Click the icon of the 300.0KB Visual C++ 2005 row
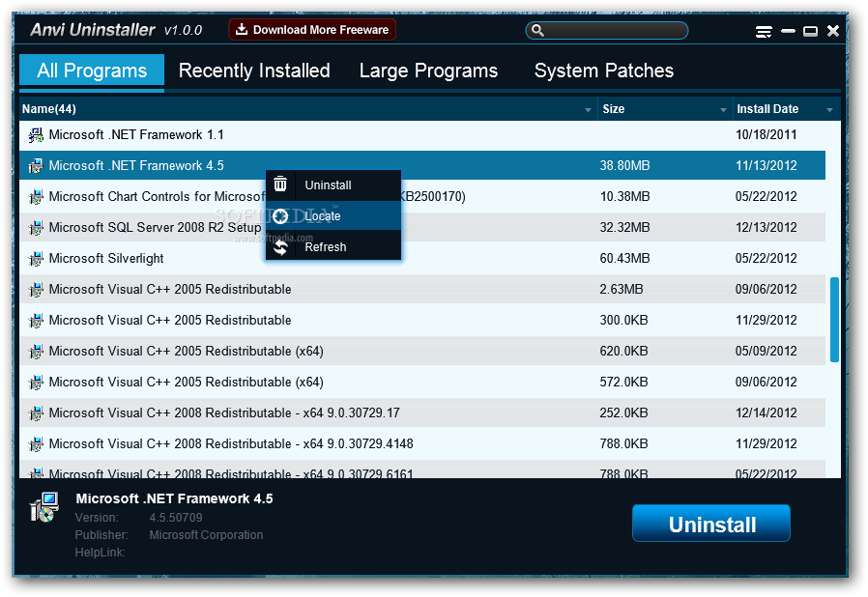Image resolution: width=868 pixels, height=597 pixels. (x=36, y=321)
